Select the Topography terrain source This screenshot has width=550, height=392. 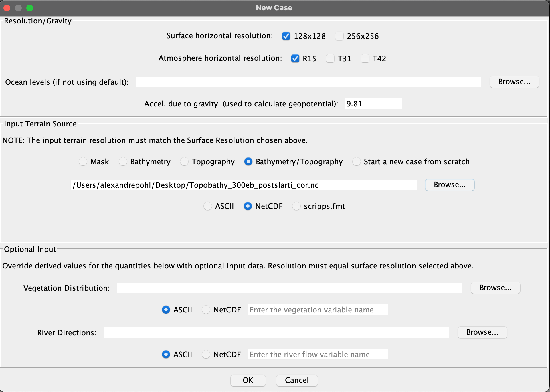tap(184, 161)
